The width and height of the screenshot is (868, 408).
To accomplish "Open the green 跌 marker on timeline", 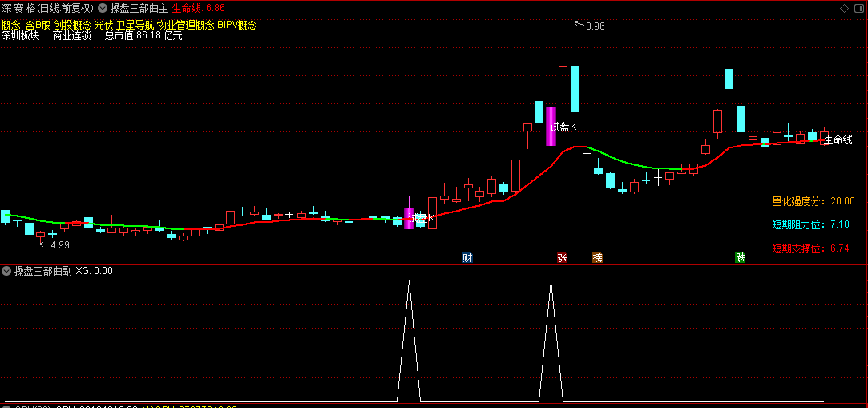I will pos(740,257).
